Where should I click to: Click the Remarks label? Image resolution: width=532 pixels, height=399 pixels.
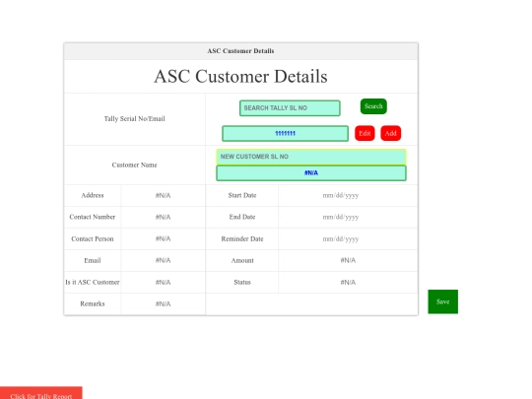tap(93, 303)
